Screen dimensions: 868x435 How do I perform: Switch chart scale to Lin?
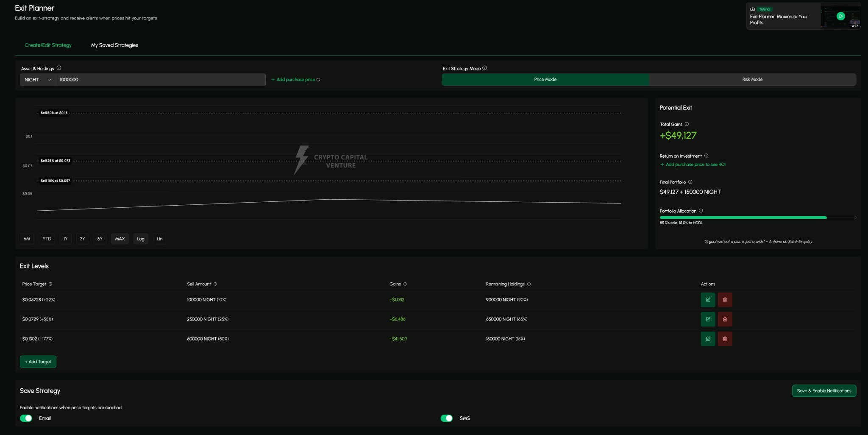pyautogui.click(x=159, y=239)
